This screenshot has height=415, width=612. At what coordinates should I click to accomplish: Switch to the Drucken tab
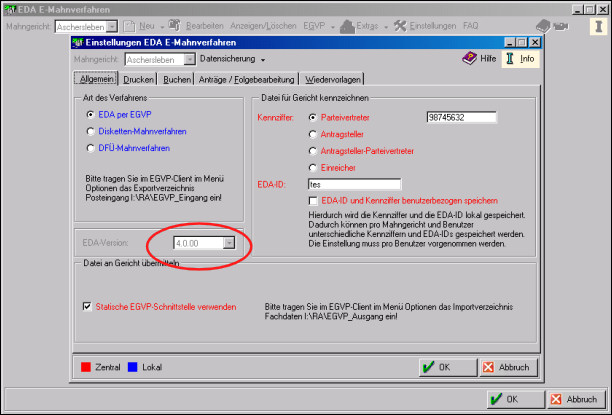[140, 78]
